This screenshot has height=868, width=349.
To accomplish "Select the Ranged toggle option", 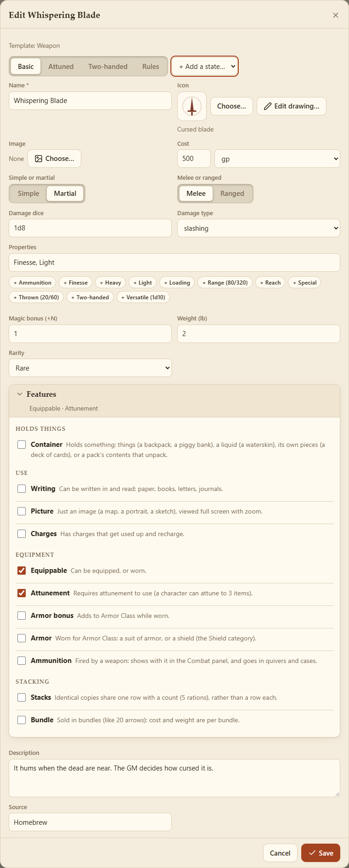I will click(x=232, y=194).
